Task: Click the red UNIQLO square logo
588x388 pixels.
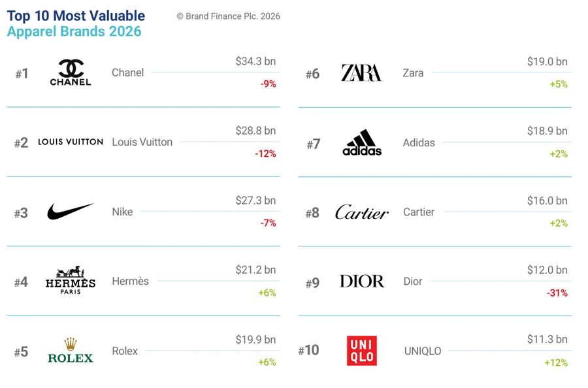Action: (362, 351)
